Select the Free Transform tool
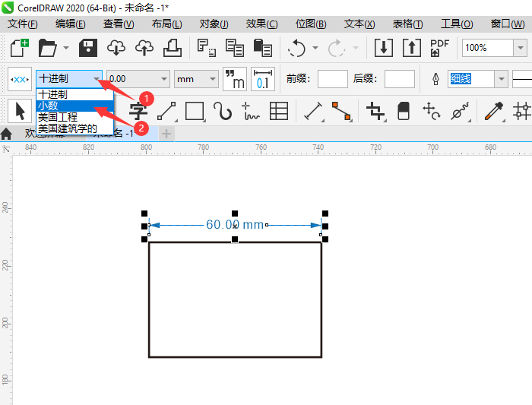 (x=432, y=111)
